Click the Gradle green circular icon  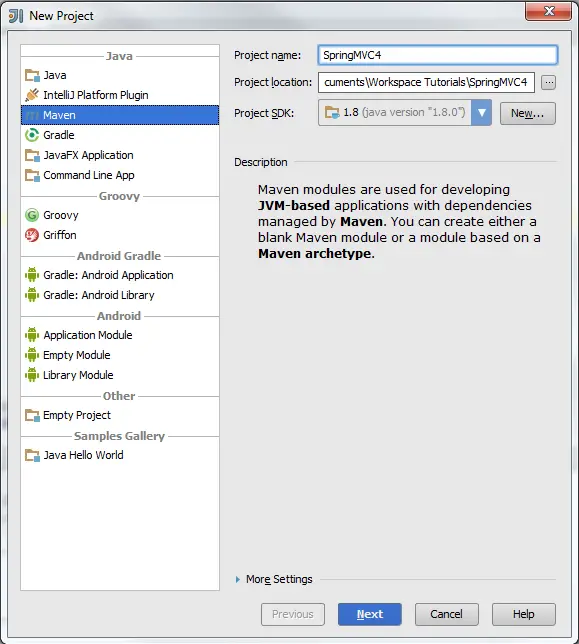32,135
